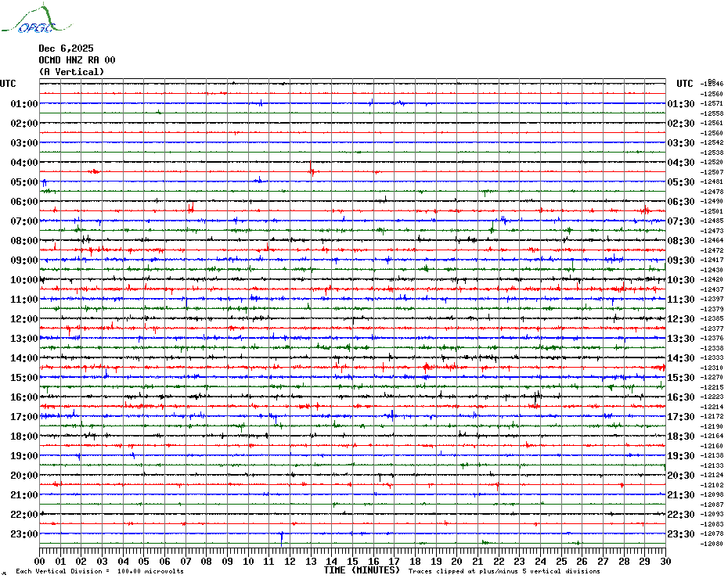
Task: Click the '20:30' time label on right
Action: coord(681,476)
